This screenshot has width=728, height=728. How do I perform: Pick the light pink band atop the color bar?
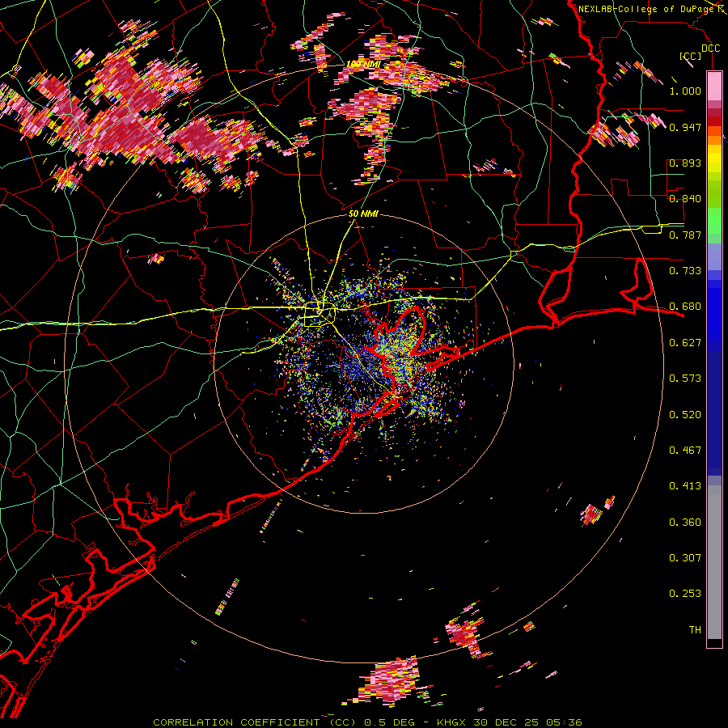[x=714, y=86]
